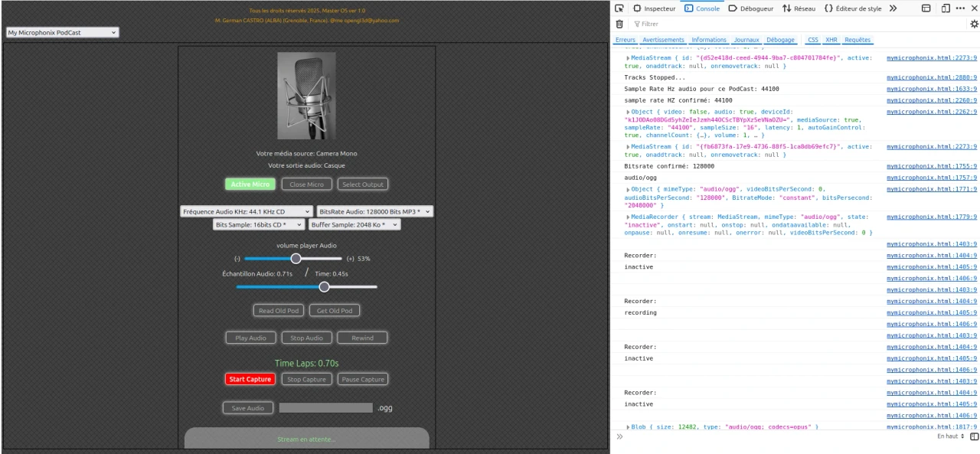
Task: Switch to the Console tab
Action: 701,8
